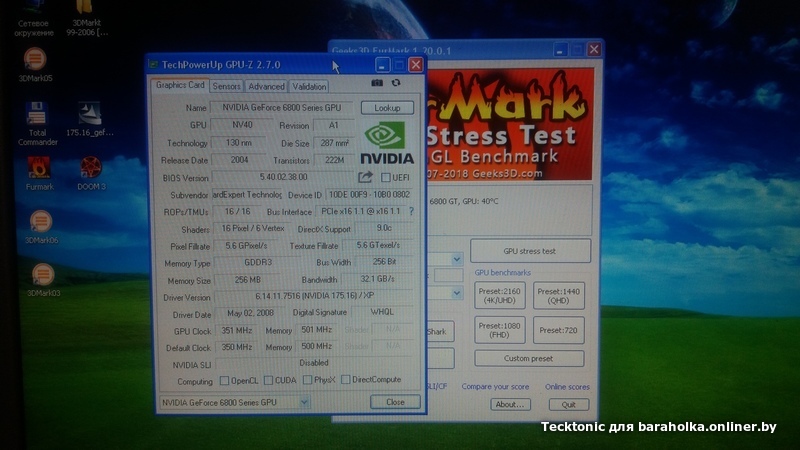Run Preset:1440 (QHD) benchmark
Image resolution: width=800 pixels, height=450 pixels.
point(559,296)
